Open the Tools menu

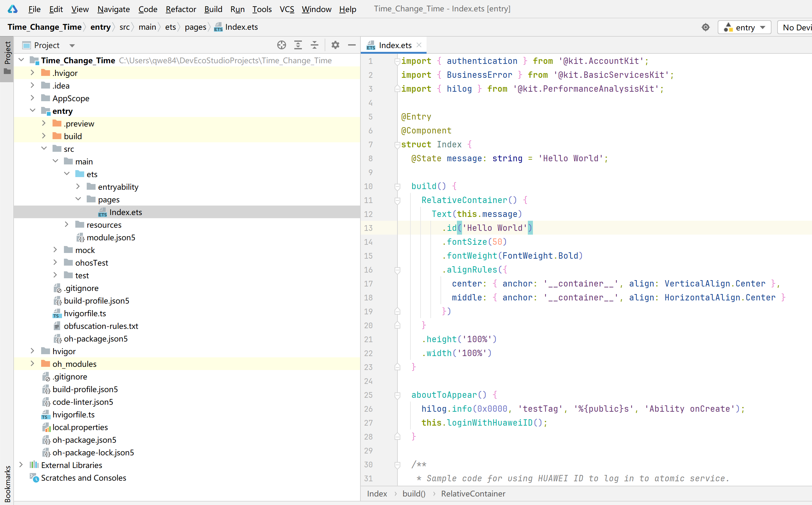(262, 9)
